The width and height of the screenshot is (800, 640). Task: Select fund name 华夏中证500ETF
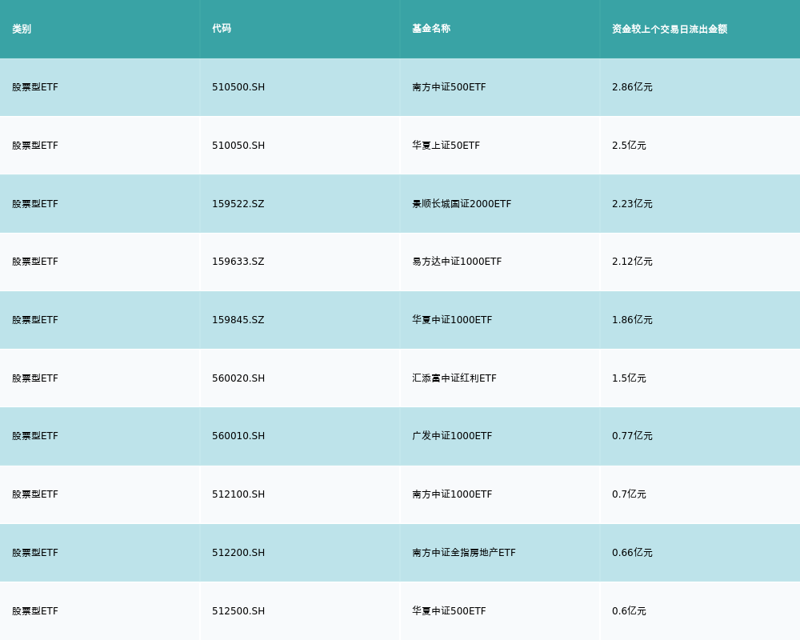(449, 611)
